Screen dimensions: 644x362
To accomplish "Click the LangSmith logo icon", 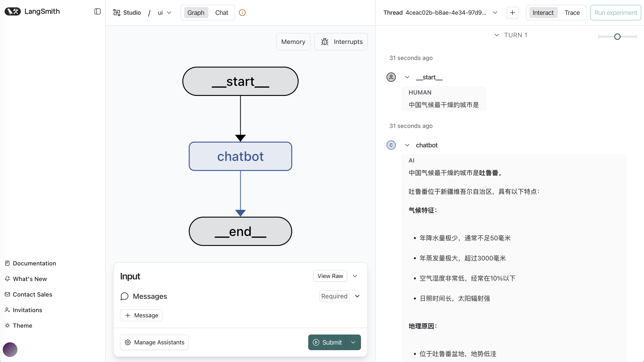I will click(13, 11).
